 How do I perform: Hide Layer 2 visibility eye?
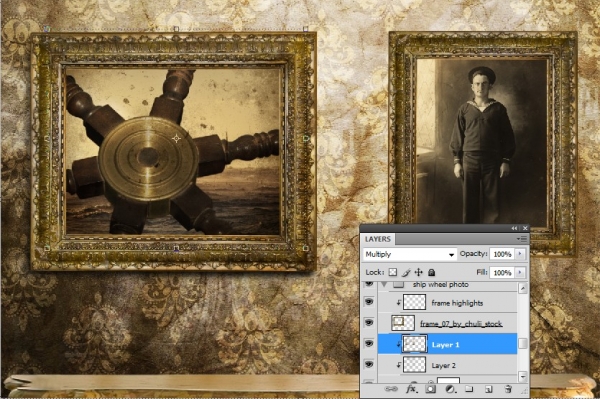(369, 364)
